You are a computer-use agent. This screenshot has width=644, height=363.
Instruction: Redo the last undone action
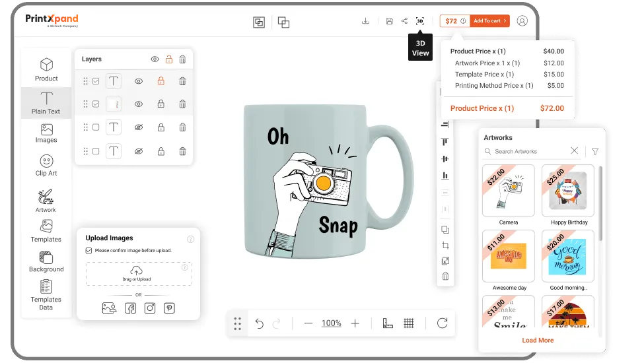pos(276,323)
